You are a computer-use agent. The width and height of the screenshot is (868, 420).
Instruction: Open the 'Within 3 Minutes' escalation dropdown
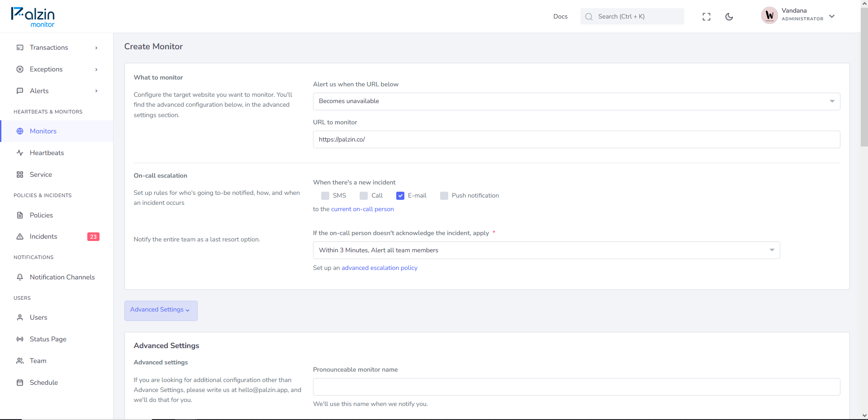point(546,250)
